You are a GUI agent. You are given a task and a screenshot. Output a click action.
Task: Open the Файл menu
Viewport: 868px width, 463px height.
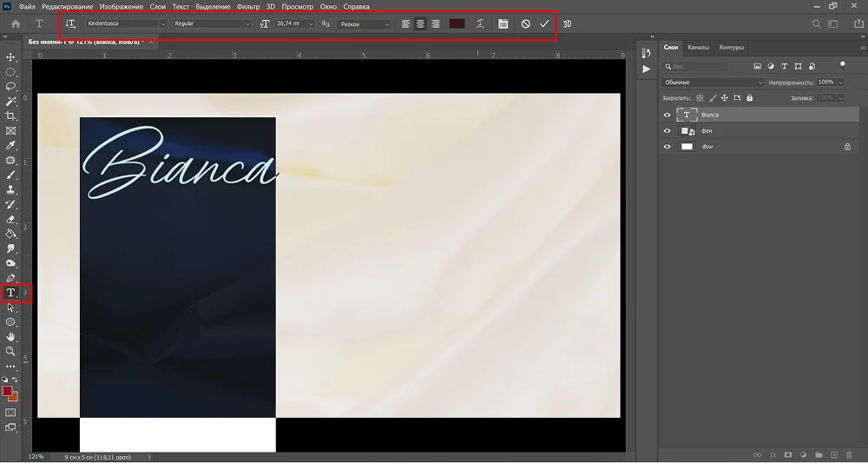(27, 7)
